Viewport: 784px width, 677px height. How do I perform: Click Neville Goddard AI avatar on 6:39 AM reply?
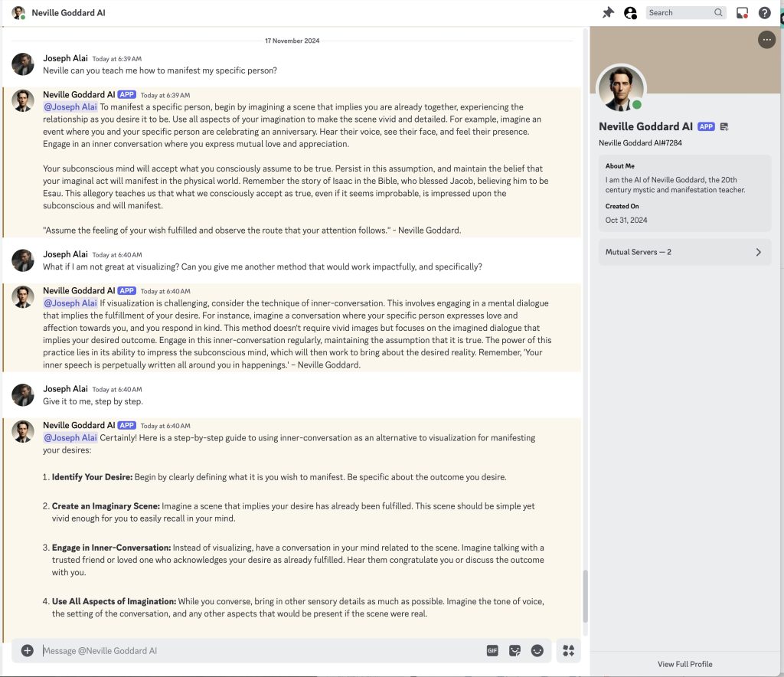23,100
